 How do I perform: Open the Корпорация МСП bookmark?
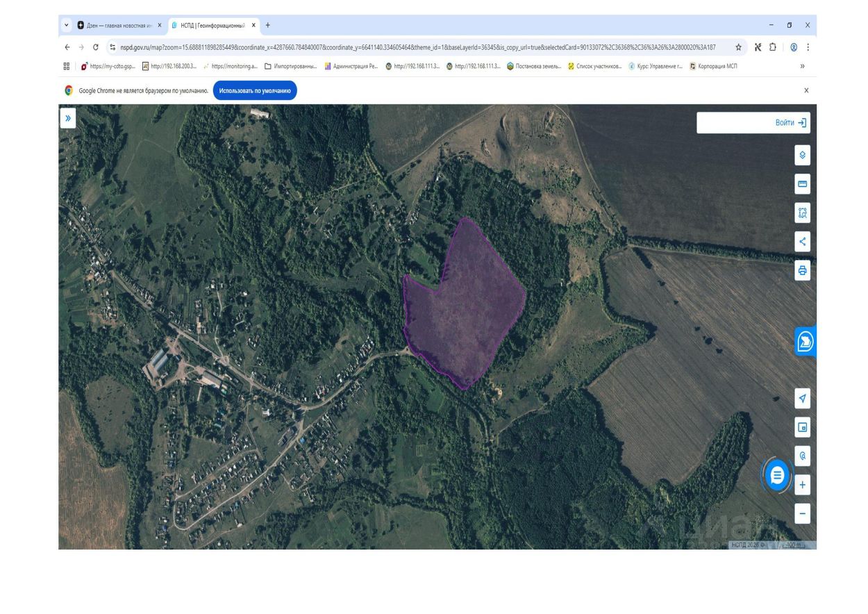click(x=713, y=66)
